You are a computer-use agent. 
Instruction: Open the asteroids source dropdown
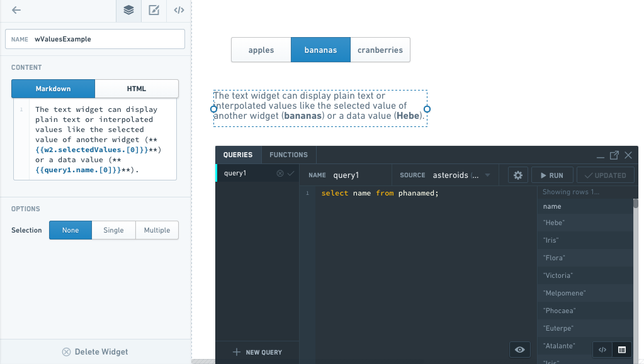[461, 175]
